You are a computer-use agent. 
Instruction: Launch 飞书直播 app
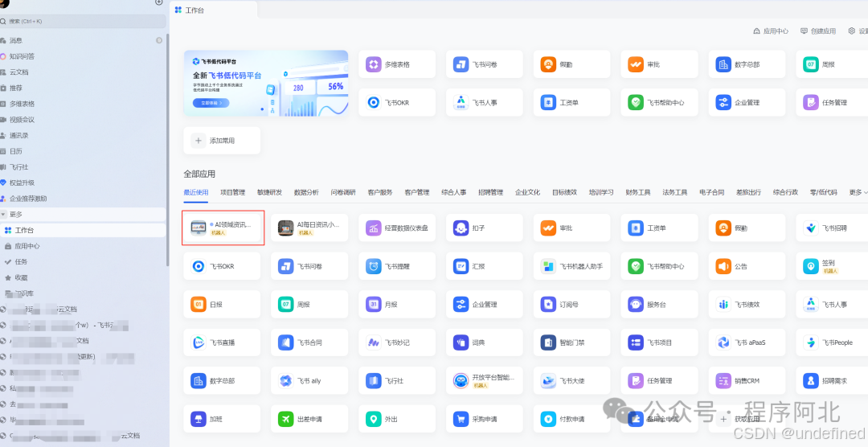tap(222, 342)
